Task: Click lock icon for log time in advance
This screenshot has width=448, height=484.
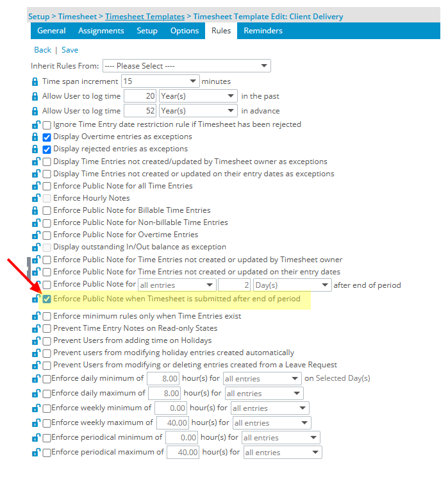Action: click(x=35, y=111)
